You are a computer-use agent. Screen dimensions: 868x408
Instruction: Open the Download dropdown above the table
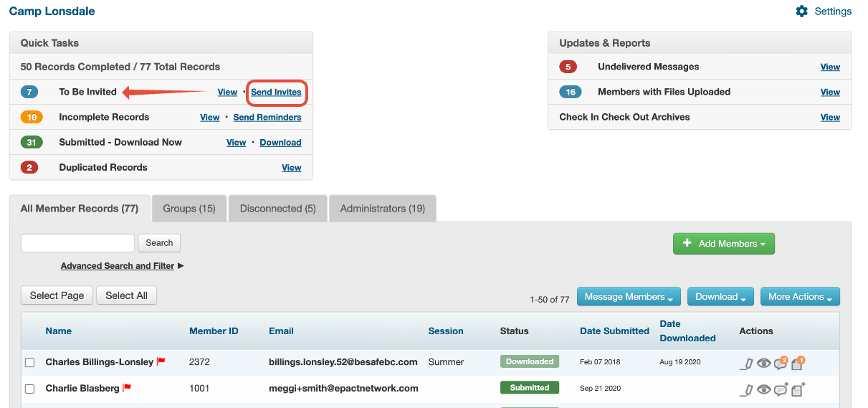(720, 297)
